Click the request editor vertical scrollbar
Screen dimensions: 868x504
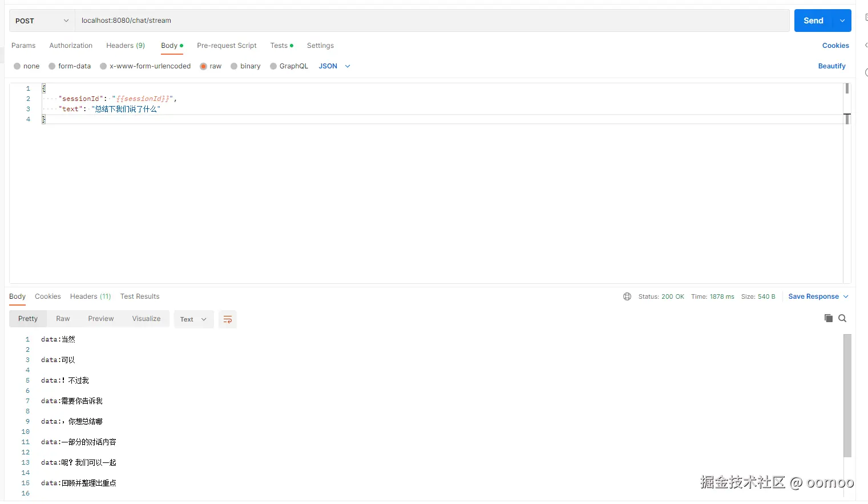[847, 88]
